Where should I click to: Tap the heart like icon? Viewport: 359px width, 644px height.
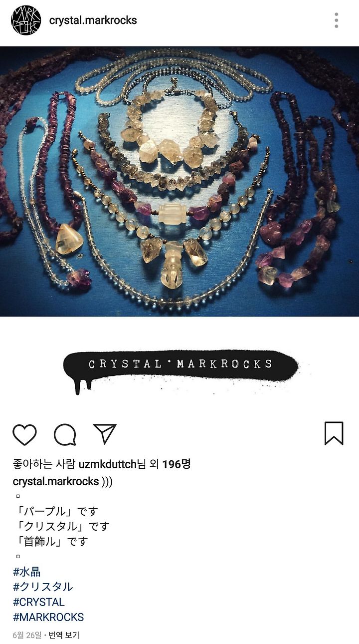24,434
